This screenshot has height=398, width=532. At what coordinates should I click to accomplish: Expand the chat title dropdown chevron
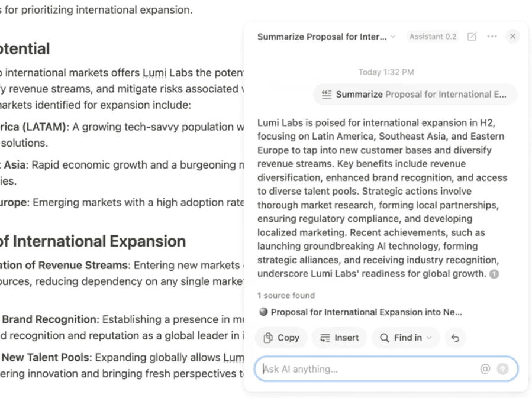tap(393, 37)
